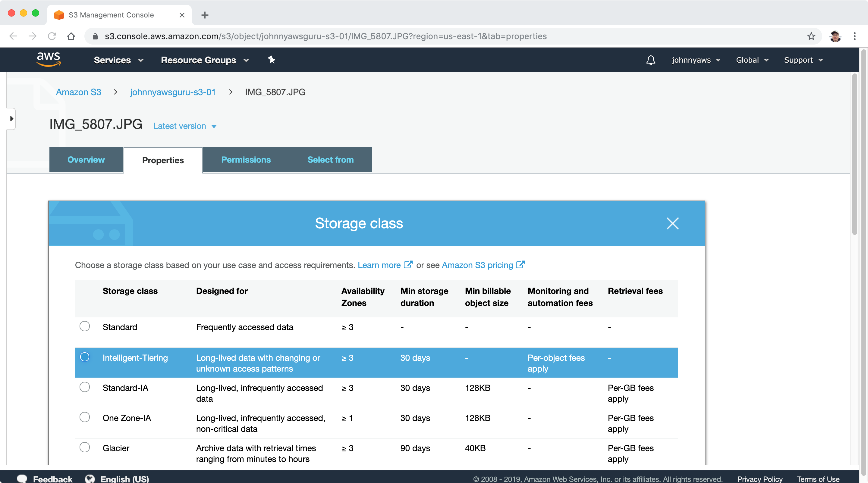Select the One Zone-IA radio button
This screenshot has width=868, height=483.
point(85,417)
